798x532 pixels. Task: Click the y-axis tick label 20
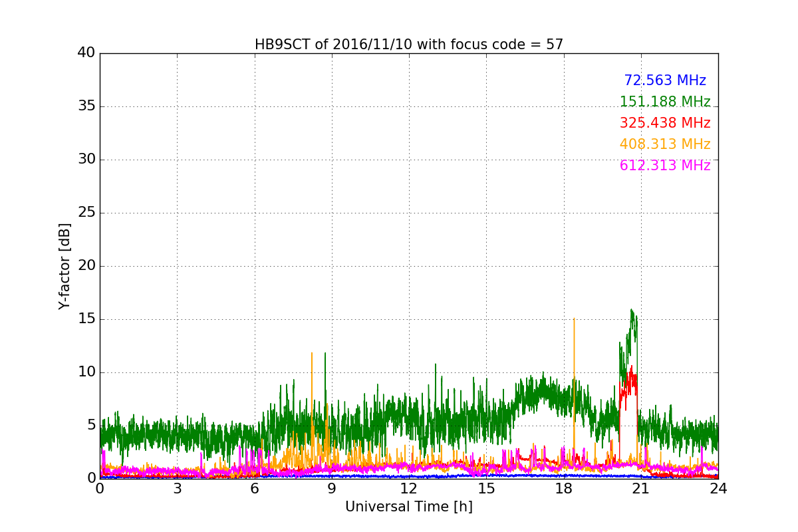[86, 266]
